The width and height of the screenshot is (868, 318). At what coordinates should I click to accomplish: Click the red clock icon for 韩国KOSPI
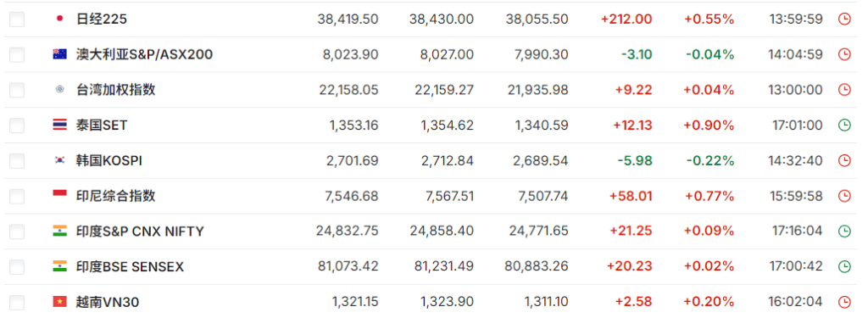click(844, 160)
